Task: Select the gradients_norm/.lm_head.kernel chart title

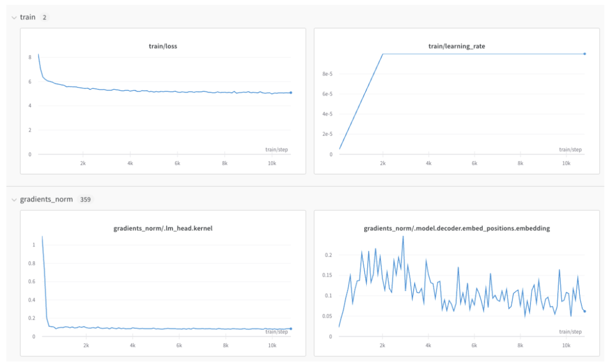Action: click(163, 228)
